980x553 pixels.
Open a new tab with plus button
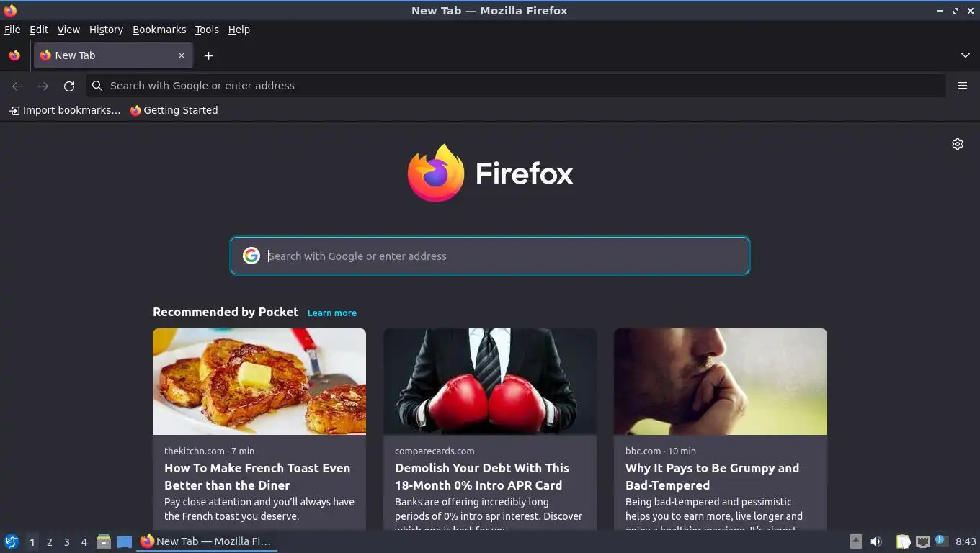208,55
